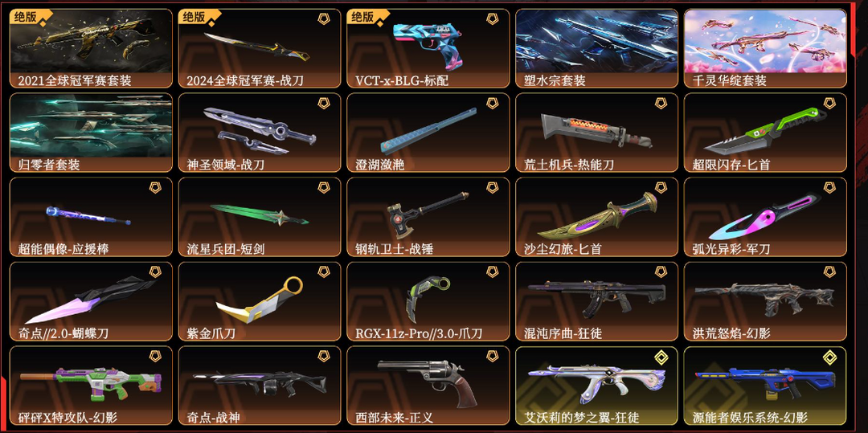Click the 砰砰X特攻队-幻影 label text

point(68,418)
